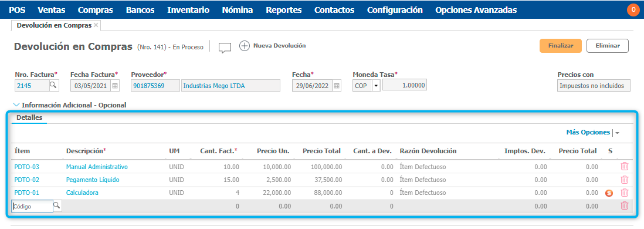Image resolution: width=644 pixels, height=229 pixels.
Task: Focus the Código item input field
Action: 33,206
